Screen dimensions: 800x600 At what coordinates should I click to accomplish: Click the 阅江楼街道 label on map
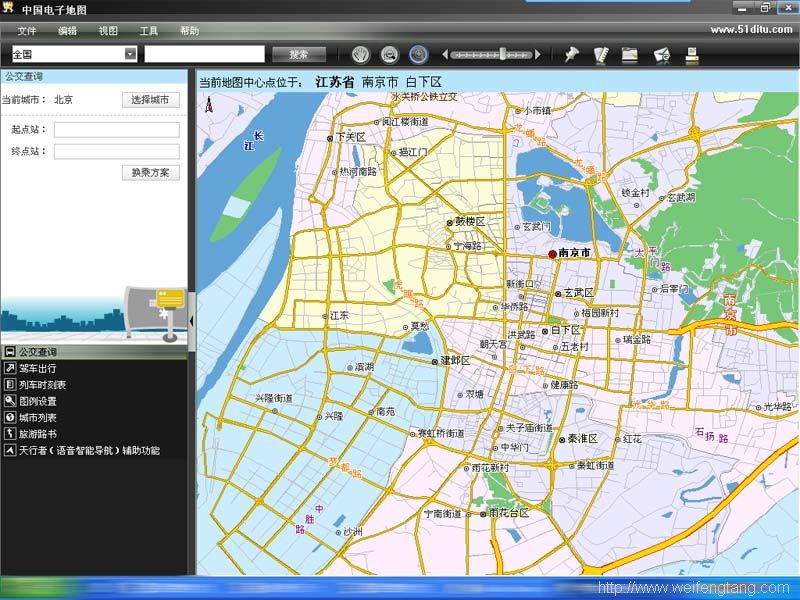point(406,122)
